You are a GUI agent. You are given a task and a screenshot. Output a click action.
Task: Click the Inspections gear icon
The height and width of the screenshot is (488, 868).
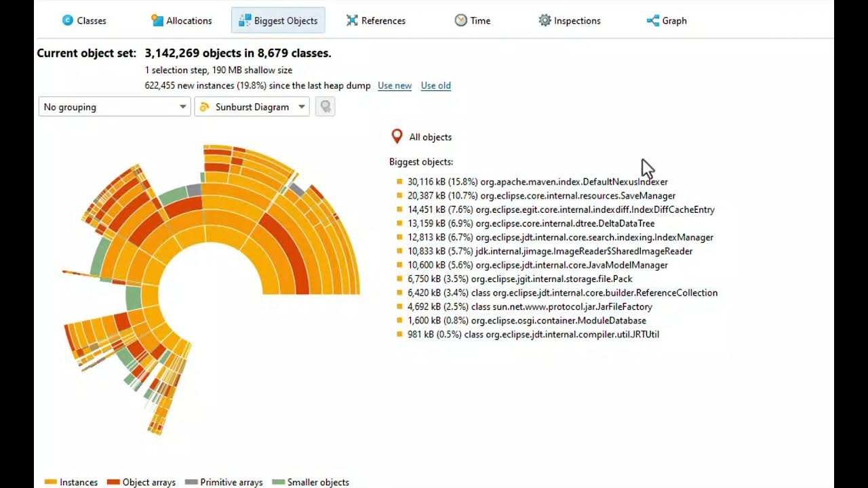(545, 20)
